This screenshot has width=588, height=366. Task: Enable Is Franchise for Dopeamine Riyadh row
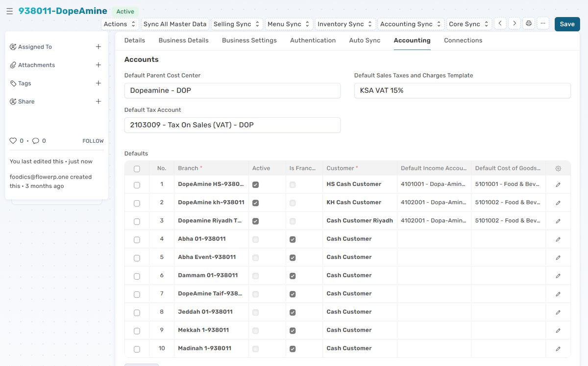(x=292, y=220)
